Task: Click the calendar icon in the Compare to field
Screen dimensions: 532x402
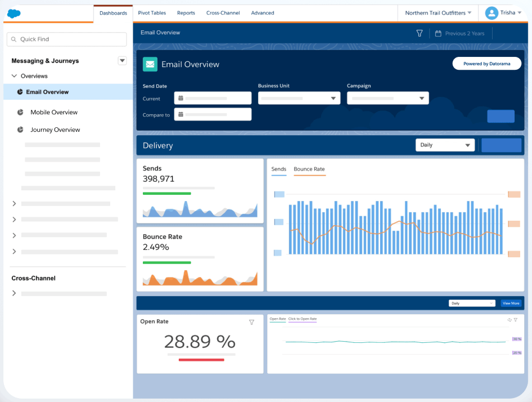Action: tap(181, 115)
